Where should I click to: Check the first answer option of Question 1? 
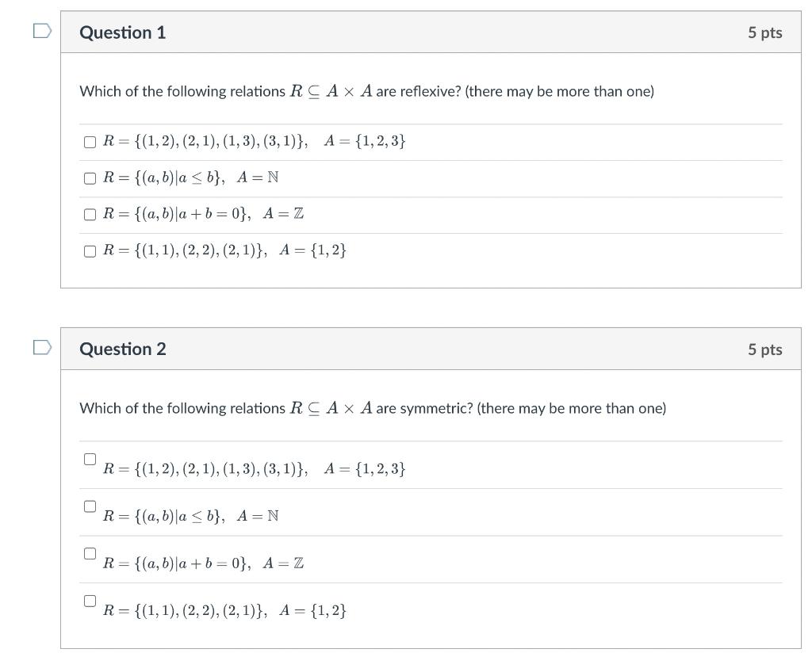[89, 141]
